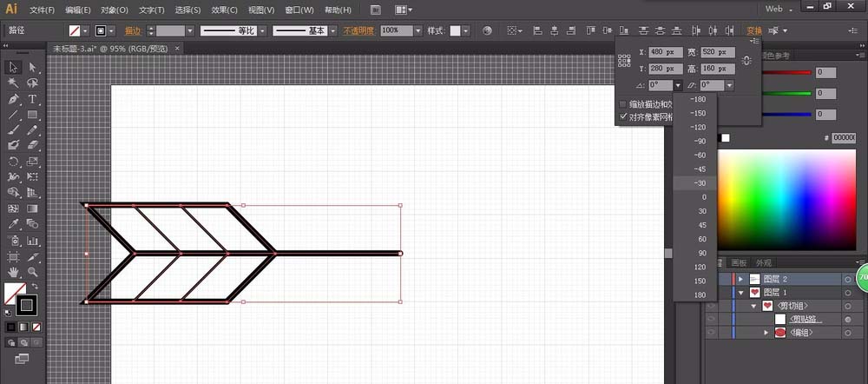The height and width of the screenshot is (384, 868).
Task: Select the Rectangle tool
Action: pyautogui.click(x=33, y=115)
